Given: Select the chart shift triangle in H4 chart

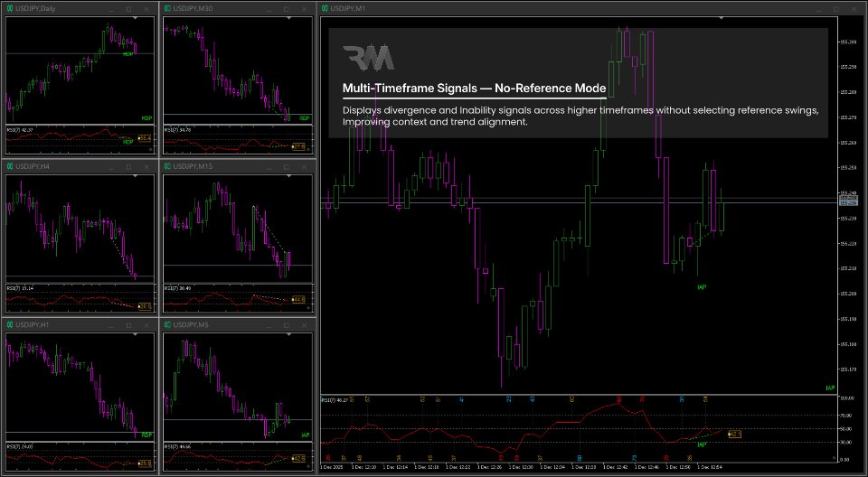Looking at the screenshot, I should pos(135,176).
